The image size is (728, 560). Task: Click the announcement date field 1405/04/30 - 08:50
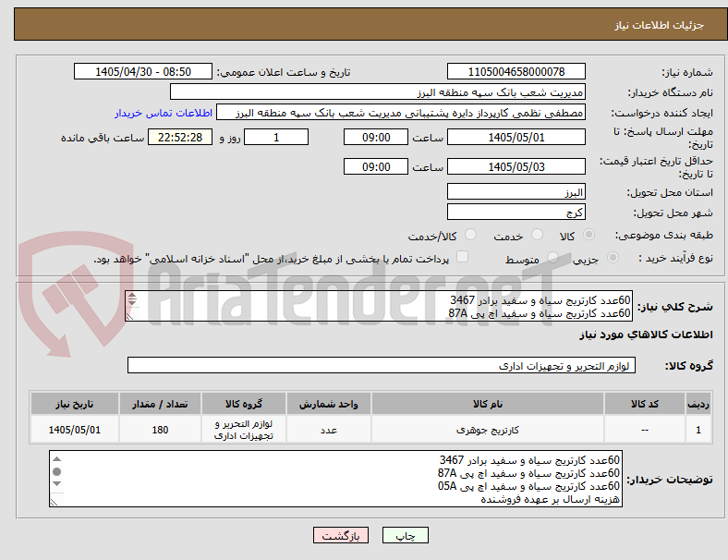143,71
